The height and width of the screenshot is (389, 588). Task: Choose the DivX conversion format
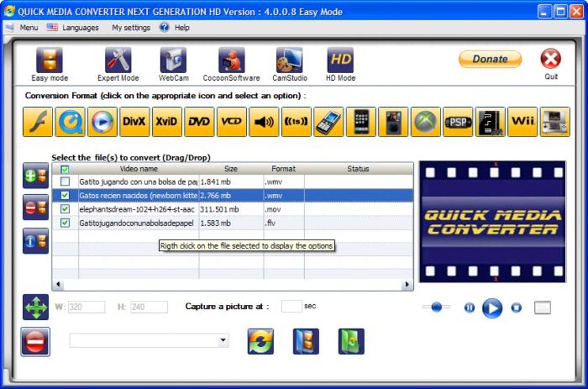tap(134, 122)
